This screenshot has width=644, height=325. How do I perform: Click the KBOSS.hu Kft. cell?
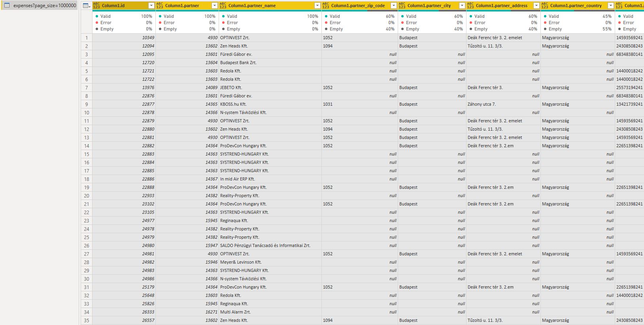pyautogui.click(x=270, y=104)
